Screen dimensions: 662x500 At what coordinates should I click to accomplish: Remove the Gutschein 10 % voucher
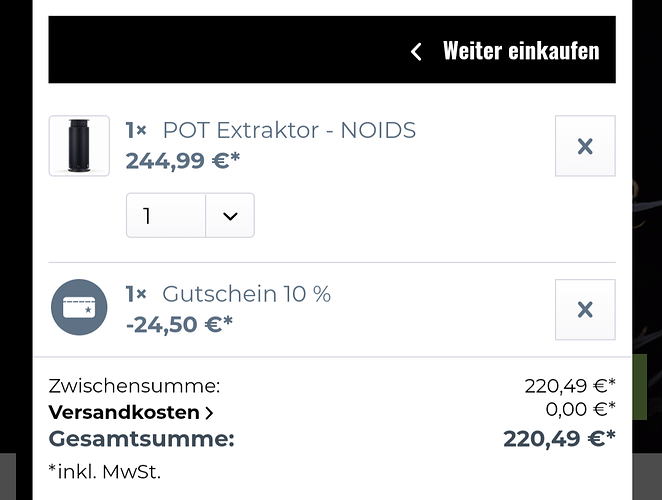(585, 310)
